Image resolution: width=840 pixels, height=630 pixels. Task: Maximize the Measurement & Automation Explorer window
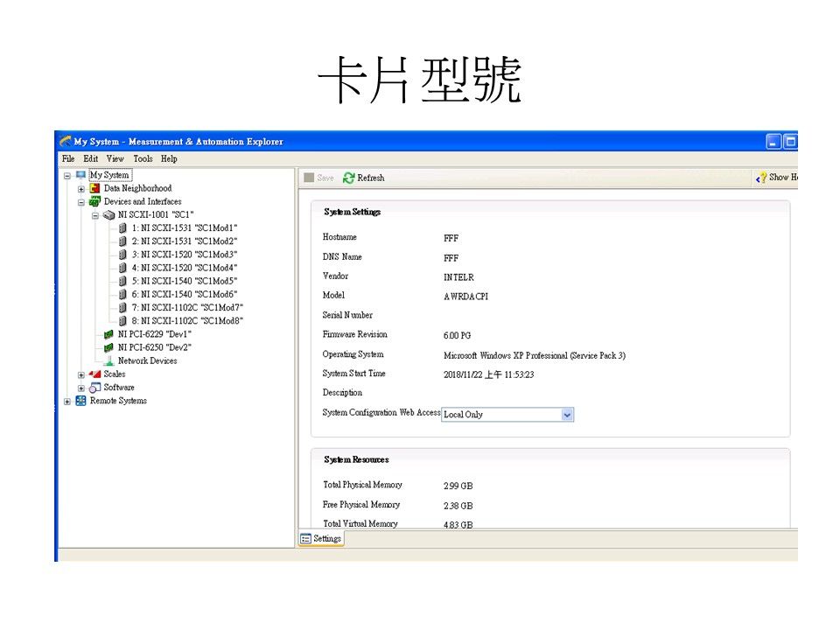pos(790,142)
